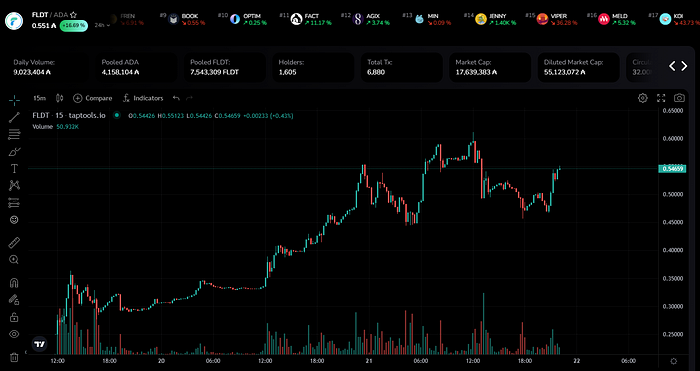Viewport: 700px width, 371px height.
Task: Click the FLDT · 15 · taptools.io legend
Action: [x=69, y=116]
